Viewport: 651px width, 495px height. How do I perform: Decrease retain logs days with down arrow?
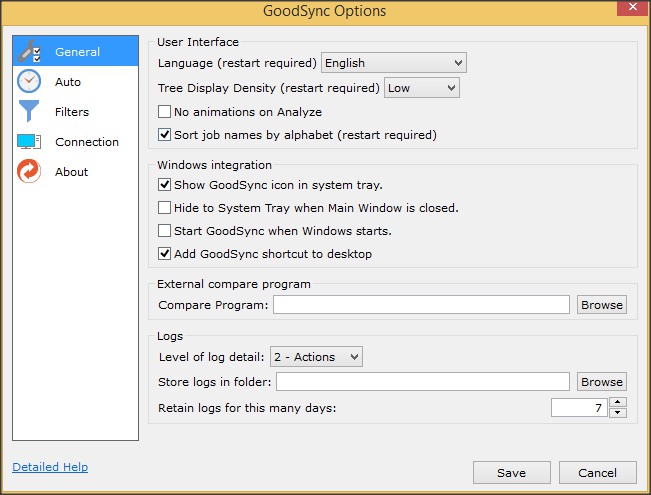(618, 412)
